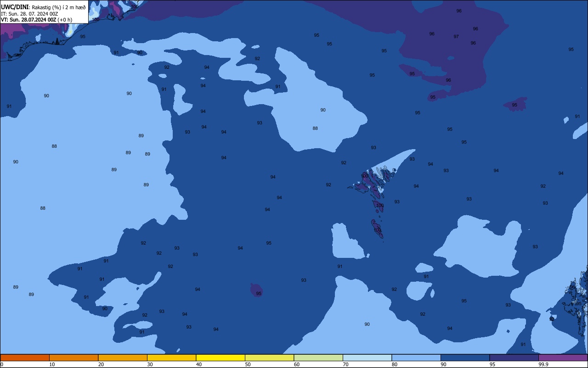
Task: Select the orange 10–20 legend color box
Action: tap(73, 357)
